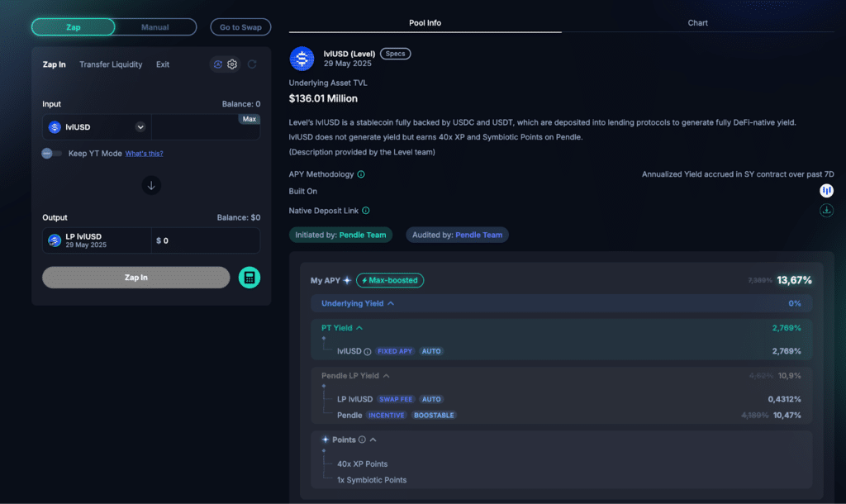Click the SWAP FEE tag
The image size is (846, 504).
click(396, 399)
